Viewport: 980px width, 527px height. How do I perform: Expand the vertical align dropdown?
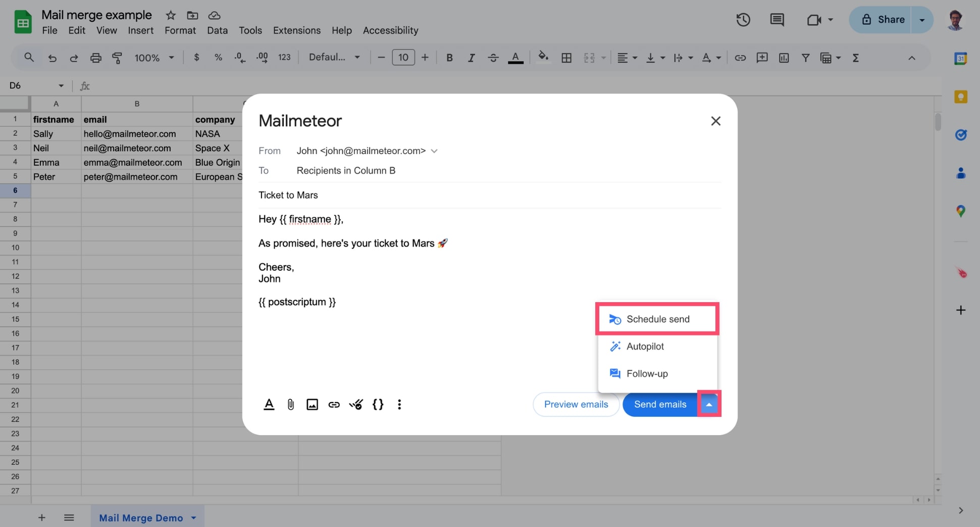coord(662,58)
